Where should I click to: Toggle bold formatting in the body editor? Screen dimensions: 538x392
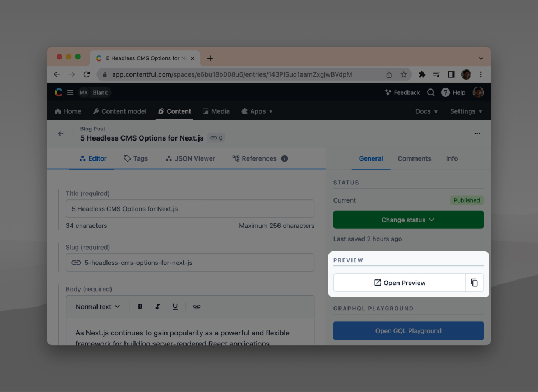(140, 306)
